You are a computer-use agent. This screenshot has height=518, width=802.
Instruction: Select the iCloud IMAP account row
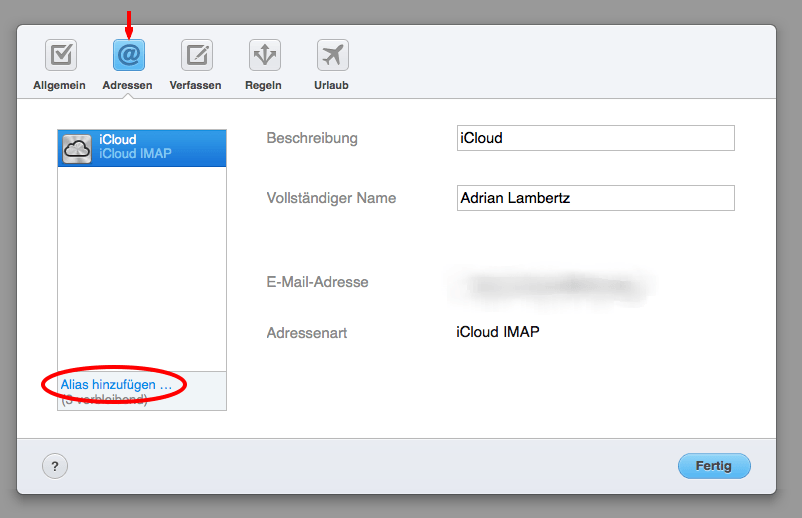(x=142, y=148)
